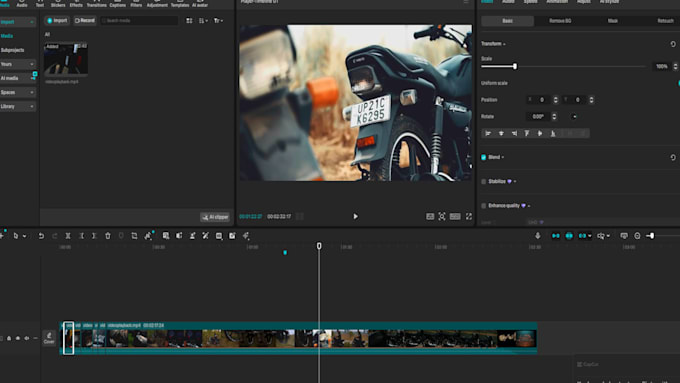Click the magic wand enhancement icon
Screen dimensions: 680x383
206,236
